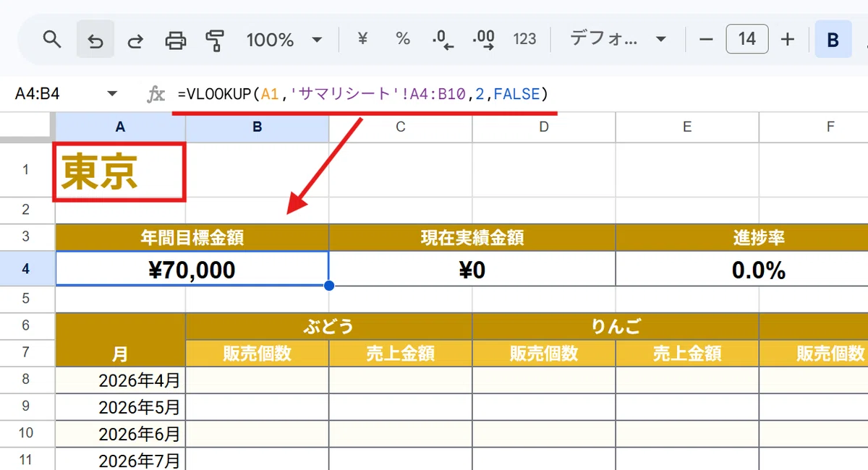This screenshot has width=868, height=470.
Task: Select column B header
Action: coord(257,127)
